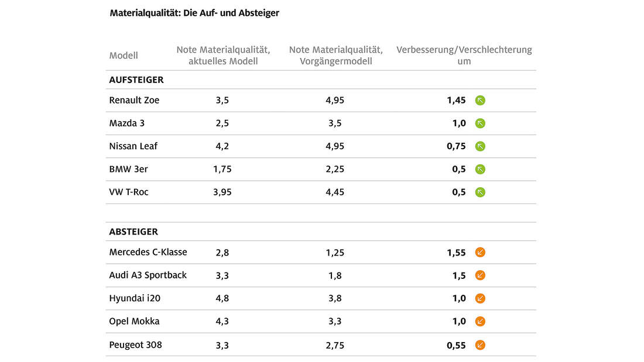Click the Vorgängermodell column header

(335, 56)
